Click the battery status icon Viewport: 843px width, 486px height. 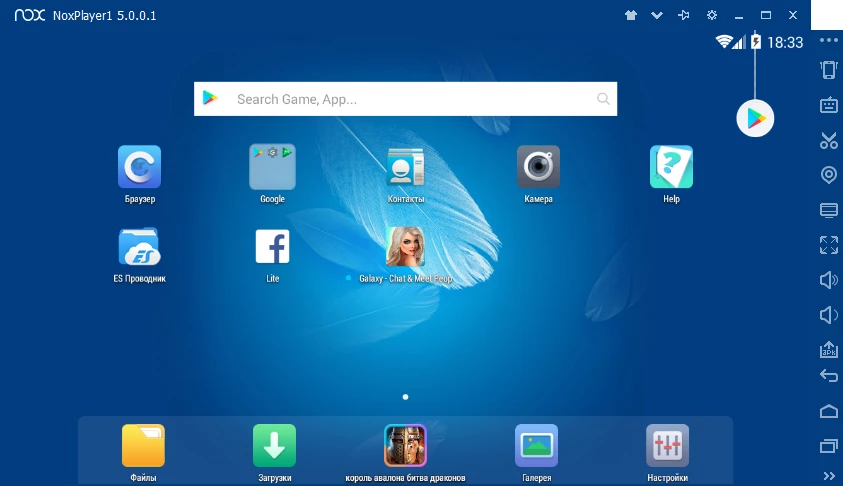pos(756,41)
